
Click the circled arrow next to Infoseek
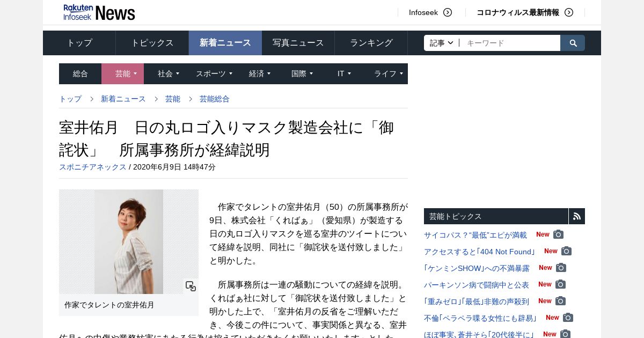[x=448, y=12]
